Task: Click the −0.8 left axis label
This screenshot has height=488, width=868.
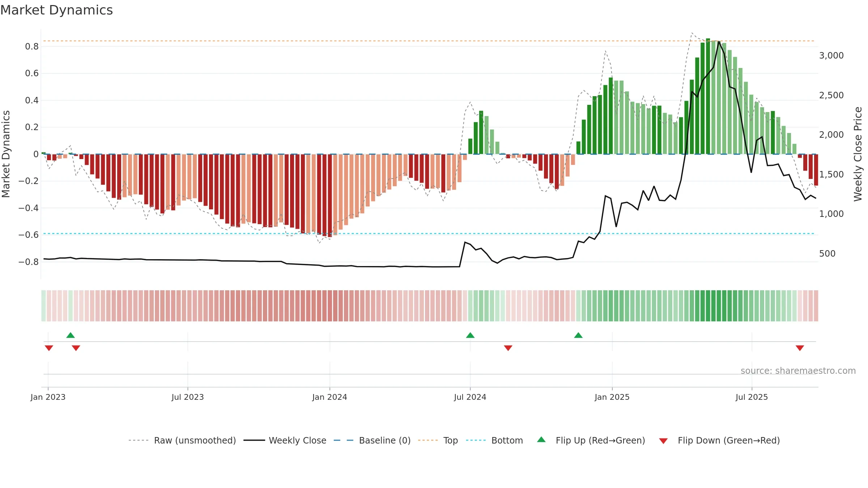Action: tap(29, 262)
